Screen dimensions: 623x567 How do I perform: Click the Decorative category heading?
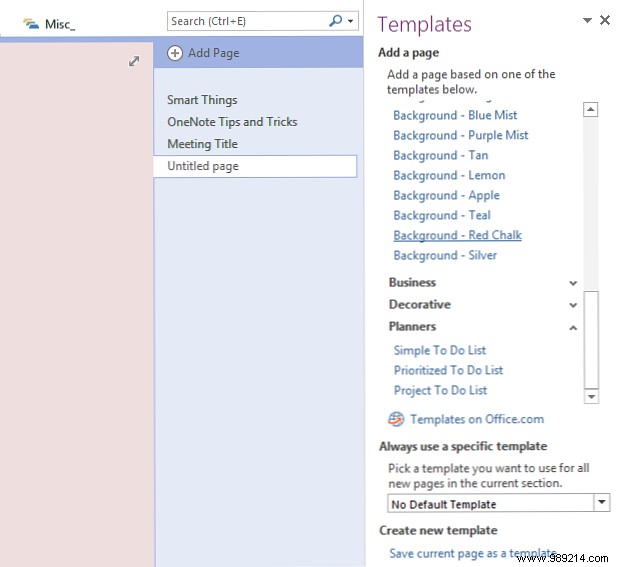(420, 304)
